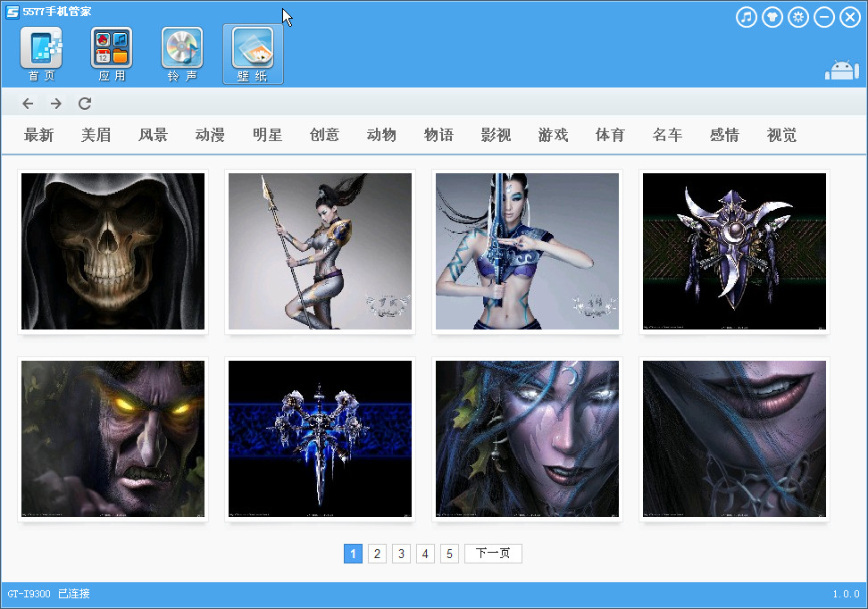
Task: Switch to 体育 category
Action: (610, 135)
